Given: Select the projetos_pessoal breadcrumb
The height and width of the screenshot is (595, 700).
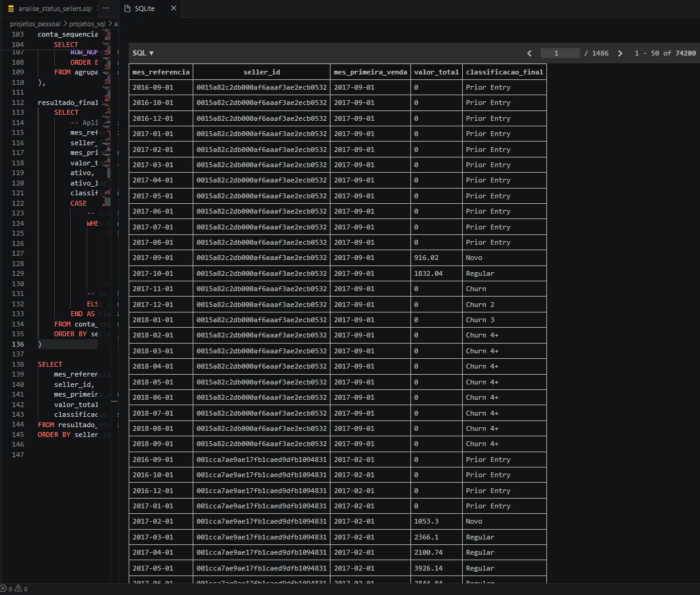Looking at the screenshot, I should [x=35, y=24].
